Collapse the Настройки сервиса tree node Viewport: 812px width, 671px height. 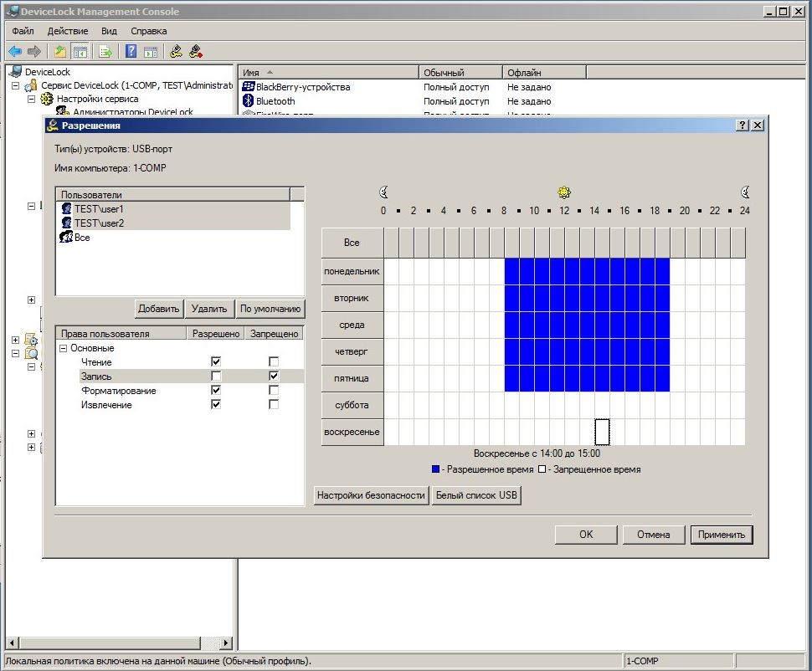(x=31, y=99)
